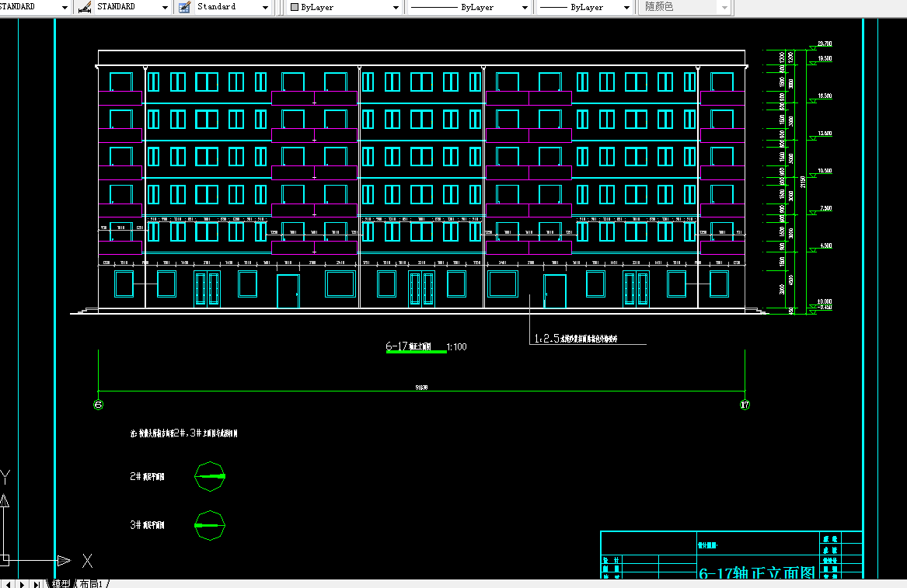Switch to the 模型 model tab
This screenshot has width=907, height=588.
pos(61,583)
